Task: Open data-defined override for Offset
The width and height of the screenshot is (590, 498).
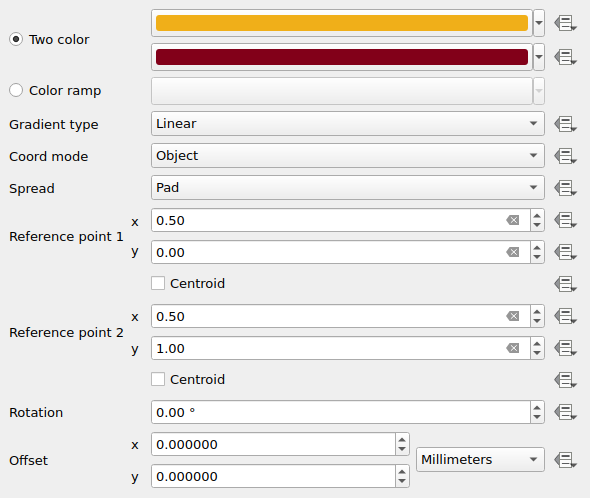Action: [565, 460]
